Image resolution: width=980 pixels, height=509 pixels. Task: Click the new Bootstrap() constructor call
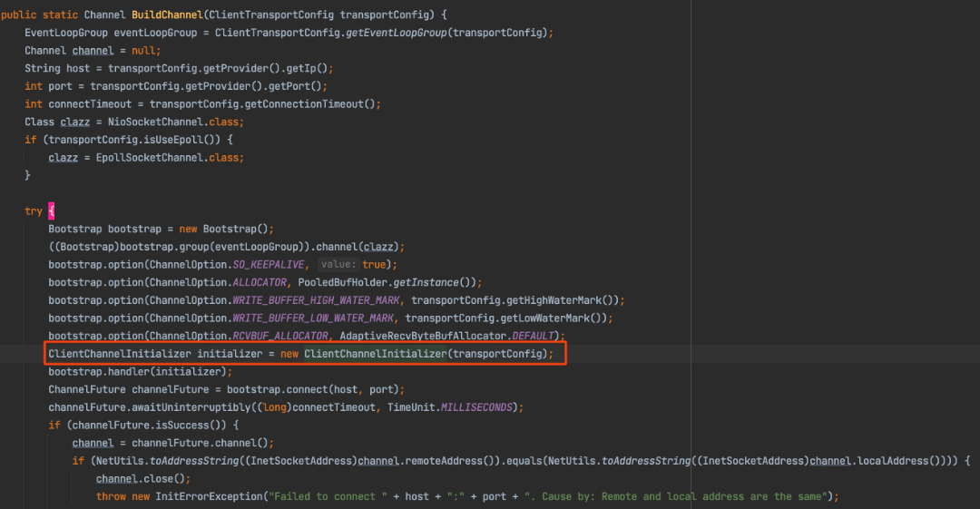point(226,229)
